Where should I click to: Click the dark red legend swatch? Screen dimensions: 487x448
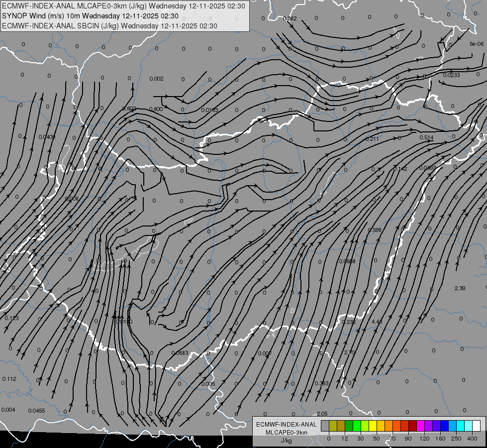click(413, 426)
